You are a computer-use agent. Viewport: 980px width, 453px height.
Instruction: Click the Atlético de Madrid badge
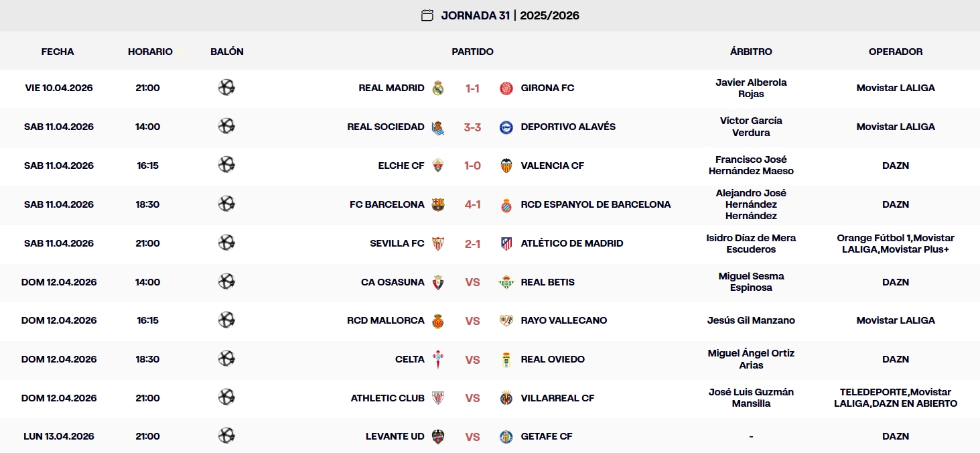tap(506, 243)
